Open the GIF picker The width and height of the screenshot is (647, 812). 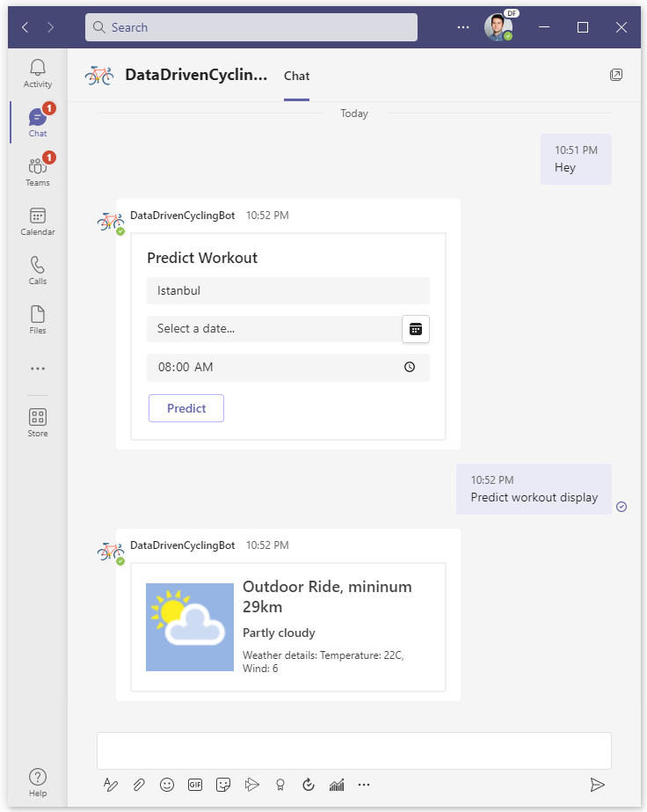click(x=195, y=785)
